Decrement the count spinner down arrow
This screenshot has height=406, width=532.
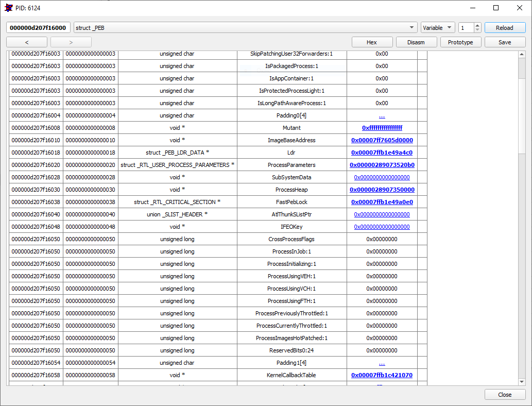(x=477, y=30)
